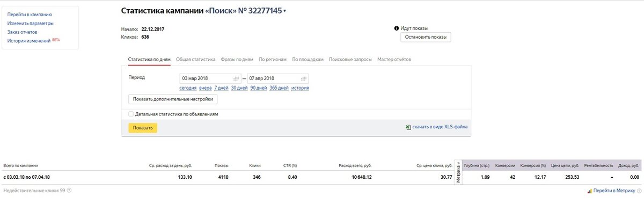This screenshot has height=203, width=644.
Task: Choose the 7 дней period link
Action: coord(222,88)
